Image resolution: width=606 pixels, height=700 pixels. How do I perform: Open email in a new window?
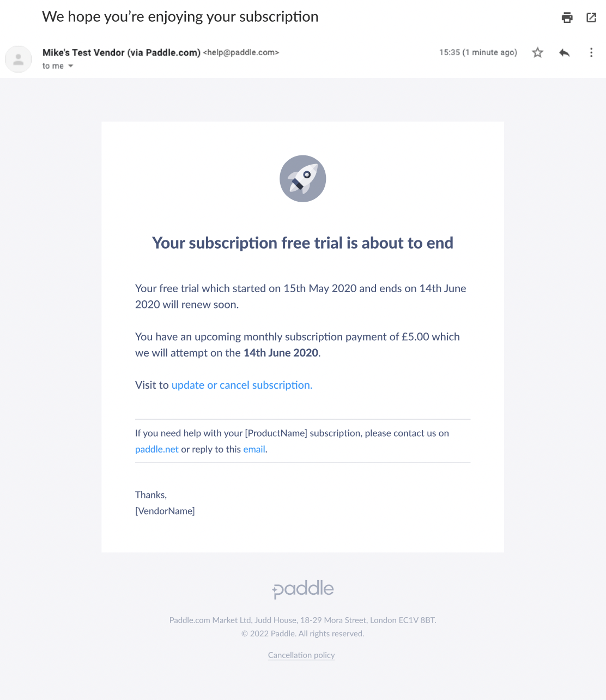591,17
